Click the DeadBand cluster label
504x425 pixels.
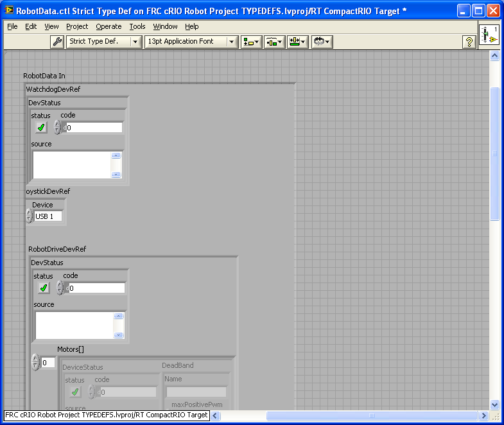coord(178,365)
